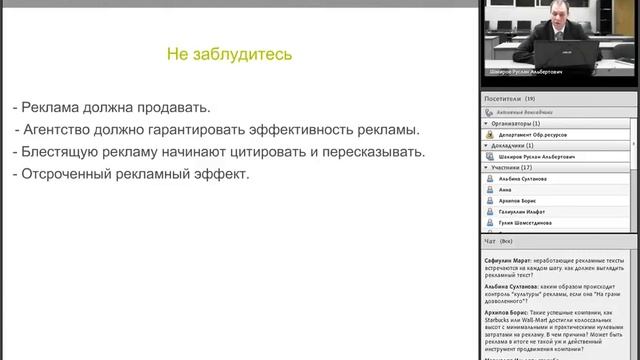Click the Чат (Все) panel header
Viewport: 640px width, 360px height.
(559, 241)
